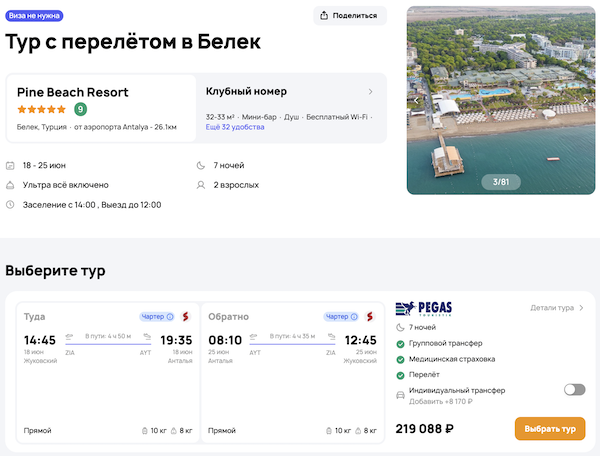This screenshot has height=456, width=600.
Task: Select the Обратно flight card
Action: point(293,370)
